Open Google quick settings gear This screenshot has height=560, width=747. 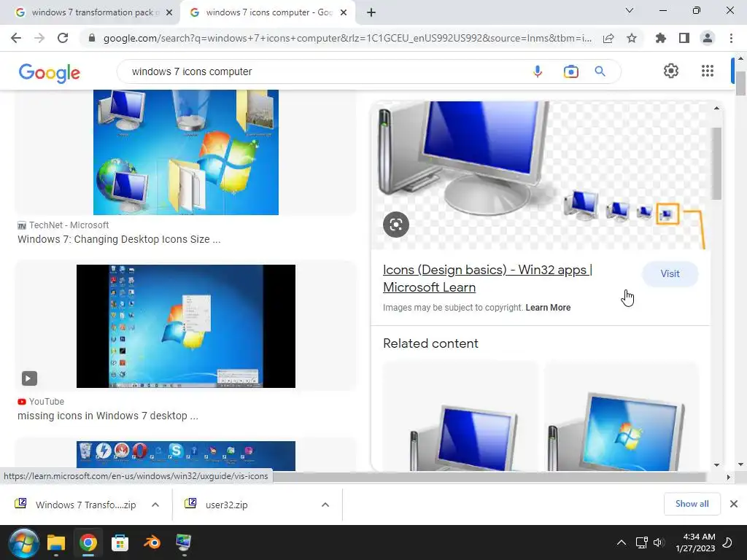click(671, 71)
